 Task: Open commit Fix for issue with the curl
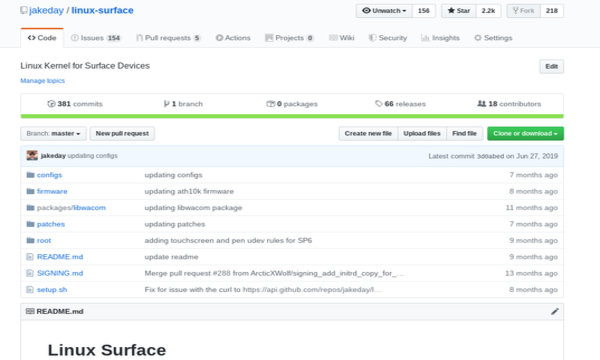click(263, 290)
